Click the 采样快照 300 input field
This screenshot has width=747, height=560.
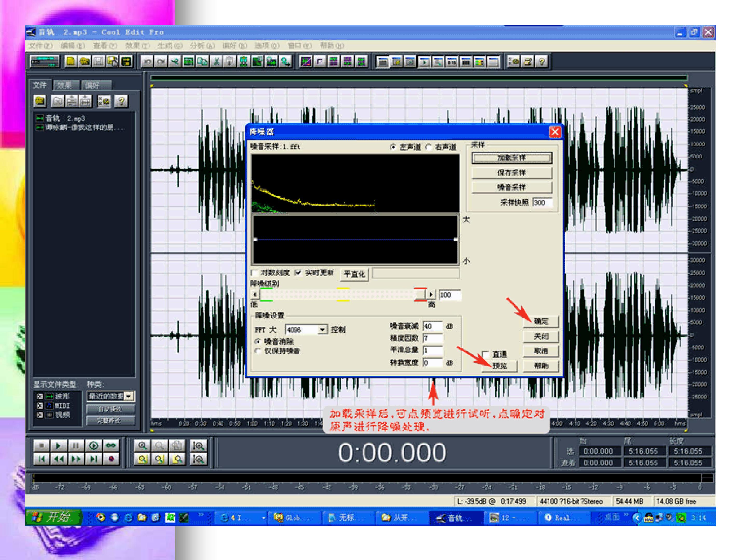542,202
